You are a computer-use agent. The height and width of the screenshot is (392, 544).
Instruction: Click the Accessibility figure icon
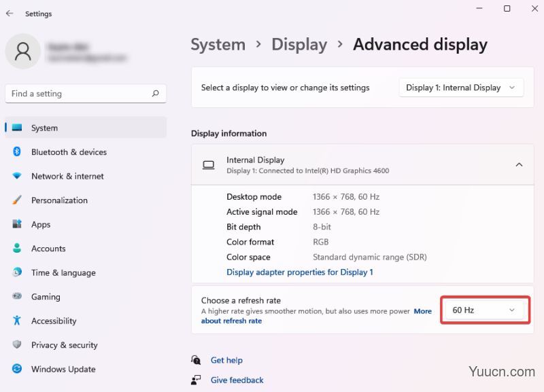(x=16, y=320)
